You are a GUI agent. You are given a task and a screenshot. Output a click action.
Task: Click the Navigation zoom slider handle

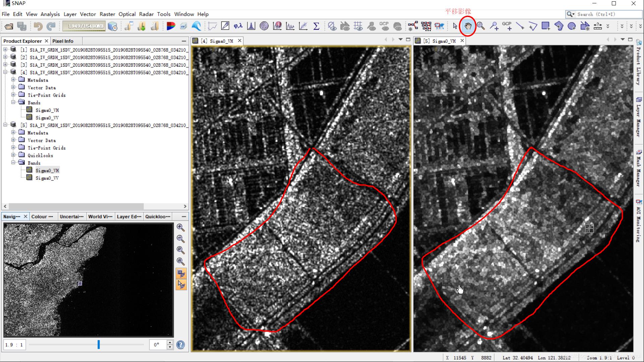[99, 345]
